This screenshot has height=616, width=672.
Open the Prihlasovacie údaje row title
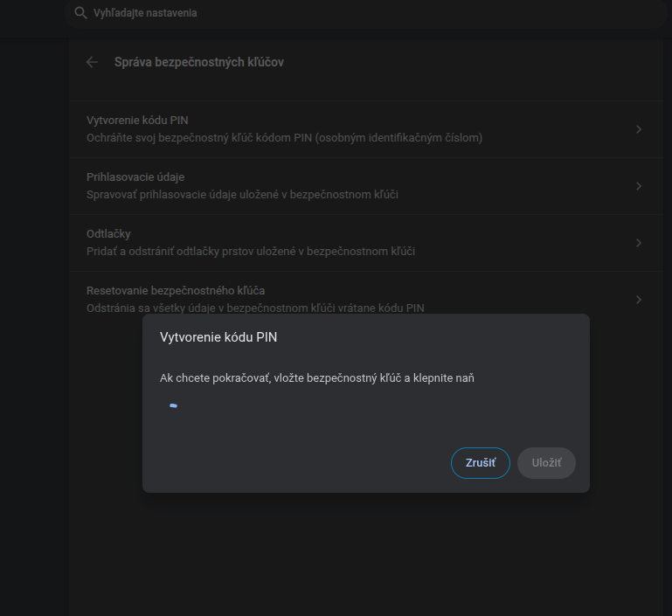135,177
